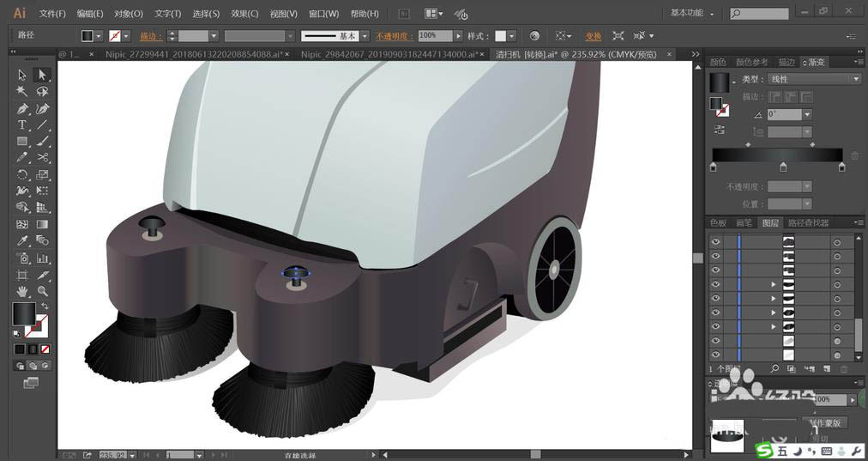Viewport: 868px width, 461px height.
Task: Select the Eyedropper tool
Action: coord(21,241)
